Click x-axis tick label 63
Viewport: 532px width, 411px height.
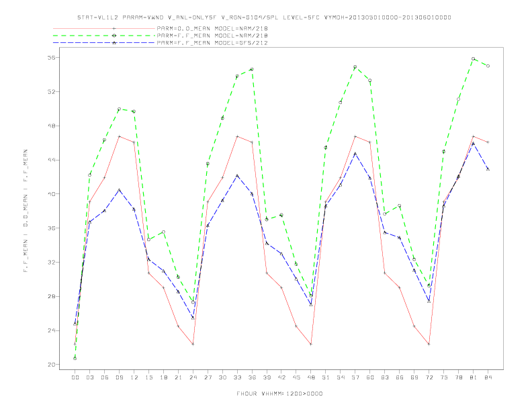385,377
